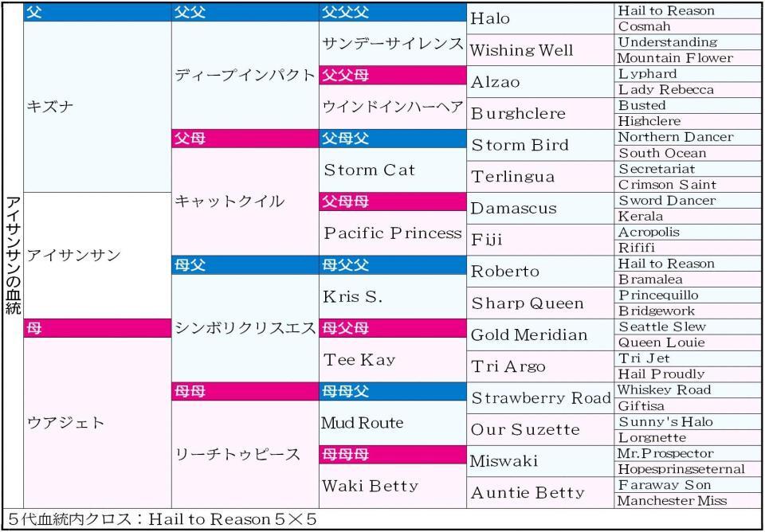Viewport: 765px width, 532px height.
Task: Click the Queen Louie cell
Action: point(688,342)
